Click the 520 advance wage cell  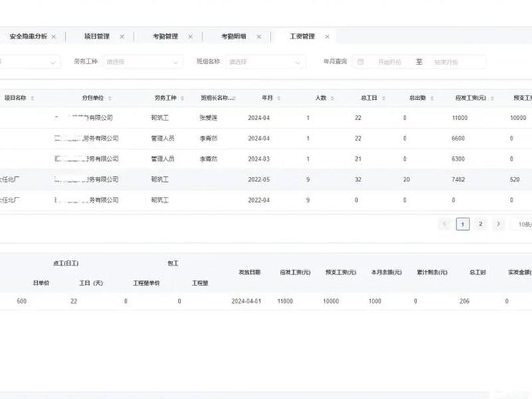[x=515, y=180]
